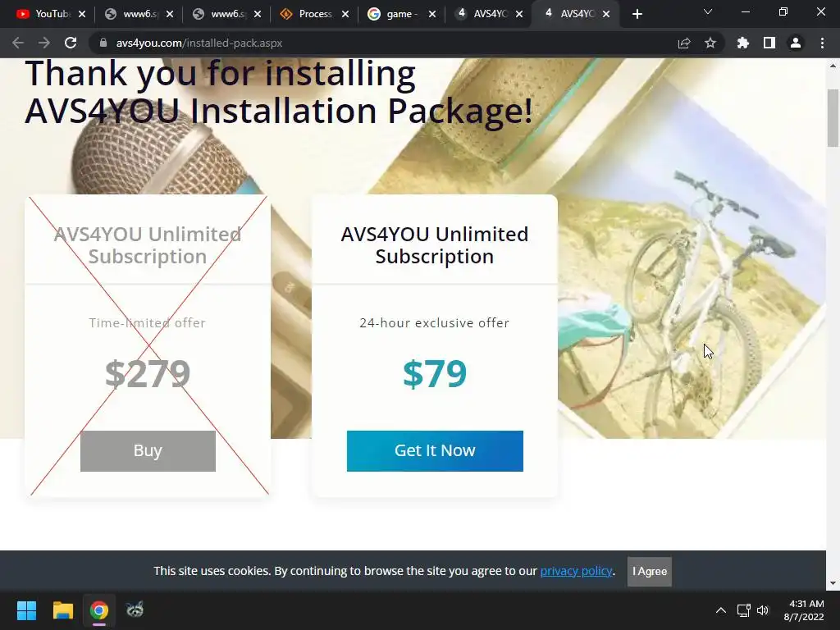Switch to the Process tab
This screenshot has width=840, height=630.
click(x=308, y=14)
